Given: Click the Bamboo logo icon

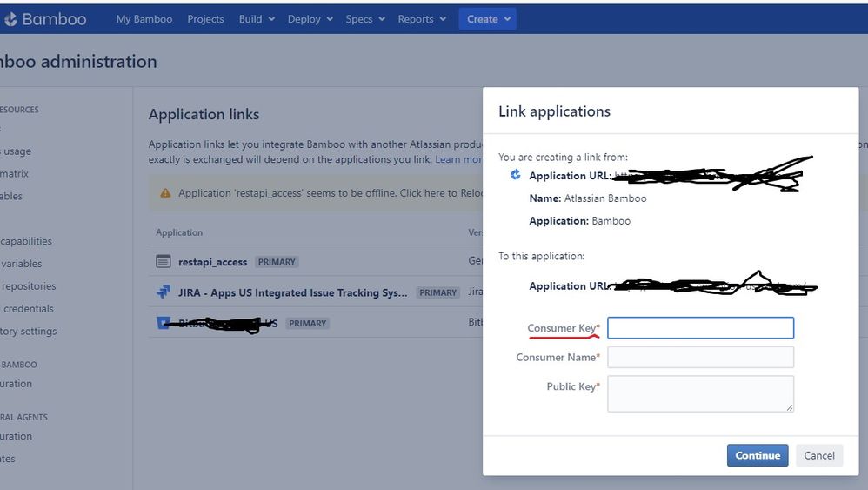Looking at the screenshot, I should (10, 19).
